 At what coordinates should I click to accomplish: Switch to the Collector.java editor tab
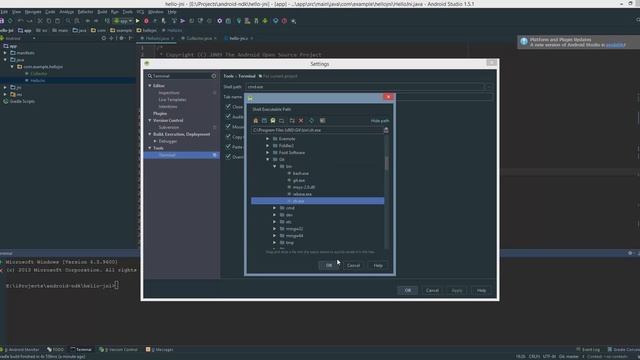[x=199, y=38]
